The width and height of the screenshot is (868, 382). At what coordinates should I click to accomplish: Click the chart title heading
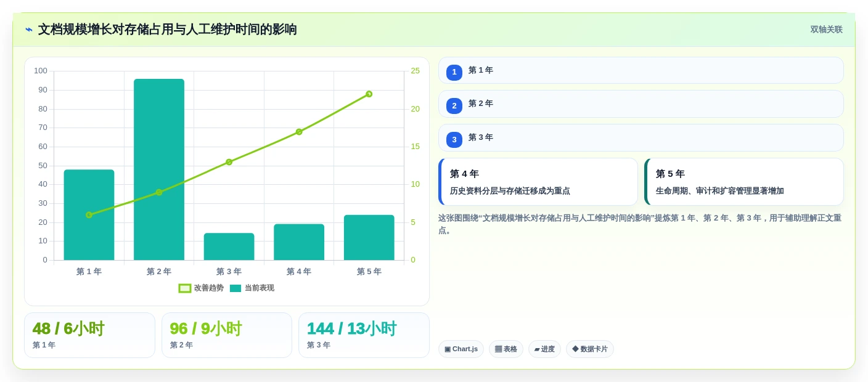(167, 30)
